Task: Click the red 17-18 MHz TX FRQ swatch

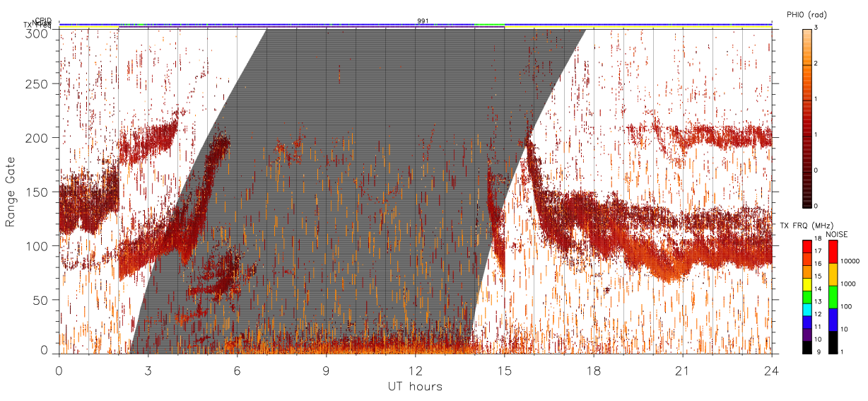Action: (x=807, y=245)
